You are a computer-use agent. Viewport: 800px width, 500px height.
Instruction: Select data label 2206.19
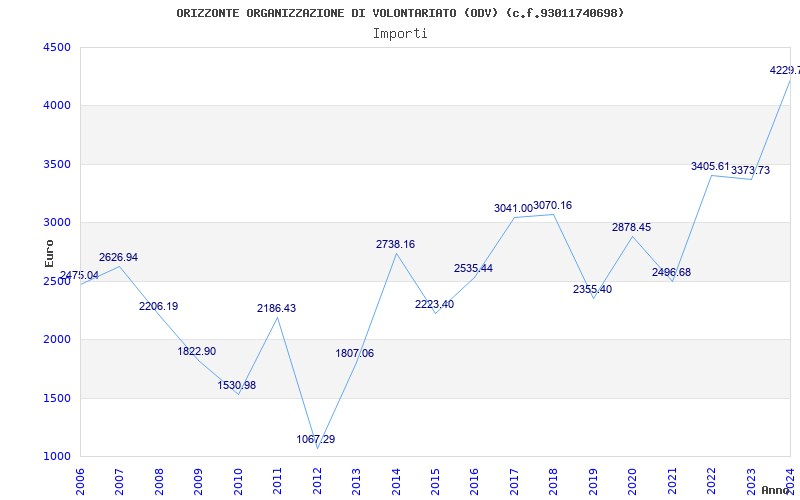(158, 306)
